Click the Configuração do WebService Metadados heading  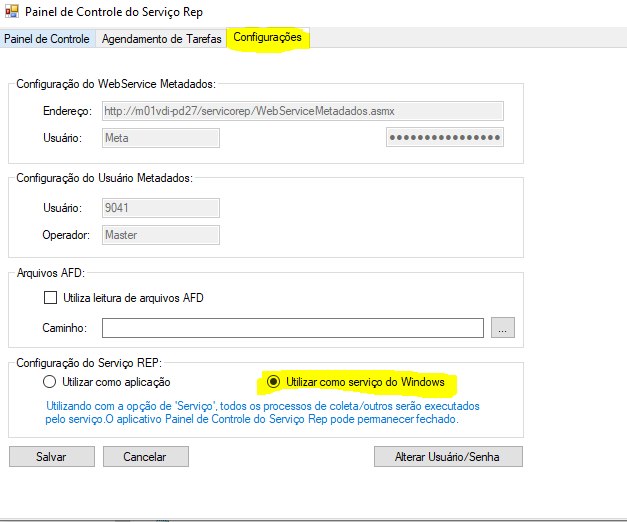[x=116, y=84]
